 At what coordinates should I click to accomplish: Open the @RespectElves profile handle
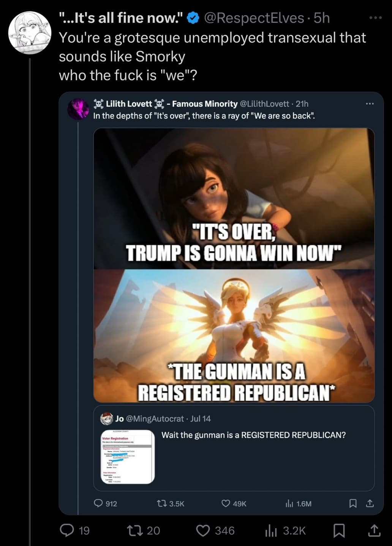254,18
